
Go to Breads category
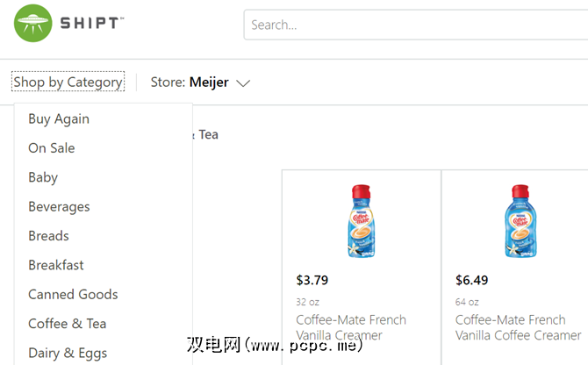(48, 235)
